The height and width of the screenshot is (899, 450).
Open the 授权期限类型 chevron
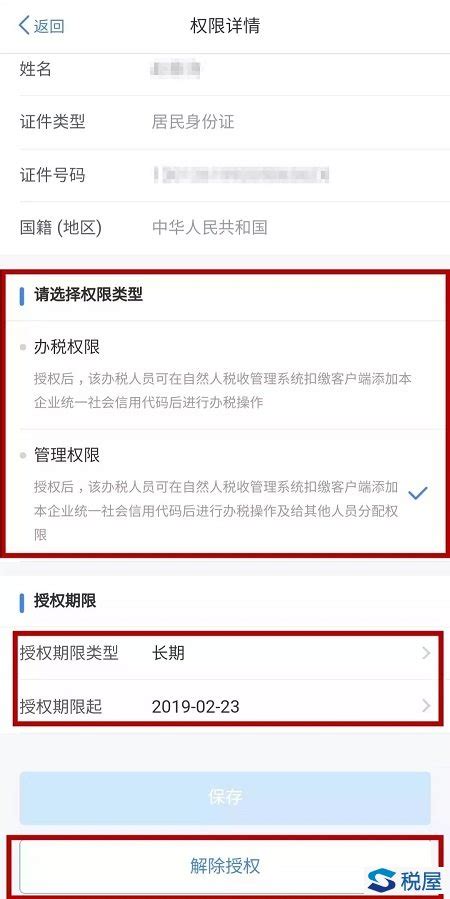point(426,653)
